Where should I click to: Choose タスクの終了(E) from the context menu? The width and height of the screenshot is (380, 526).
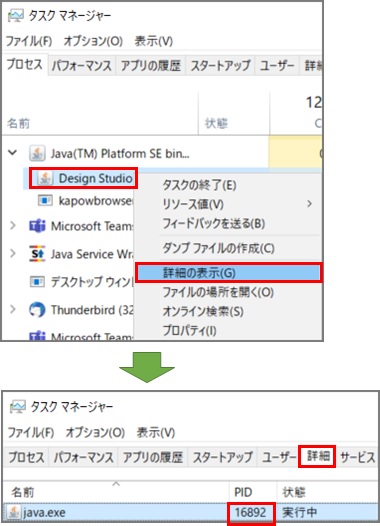coord(228,185)
